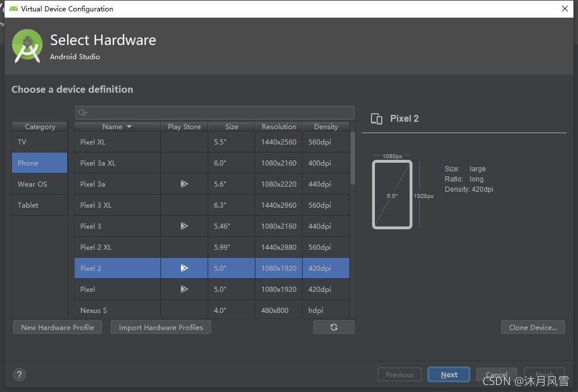Screen dimensions: 578x392
Task: Select the TV category
Action: click(39, 142)
